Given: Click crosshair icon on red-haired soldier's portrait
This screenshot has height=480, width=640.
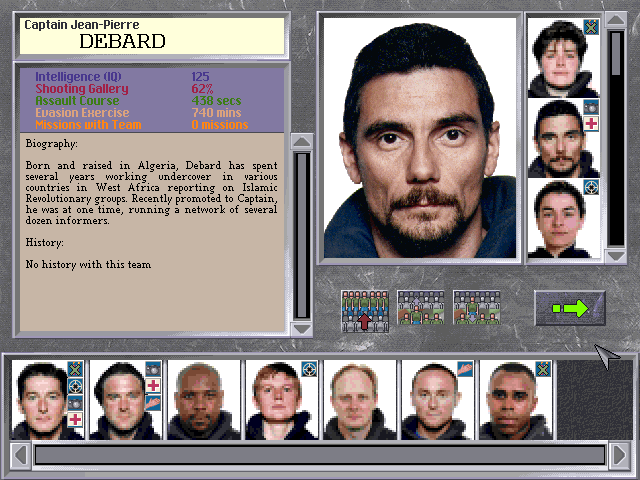Looking at the screenshot, I should [309, 369].
